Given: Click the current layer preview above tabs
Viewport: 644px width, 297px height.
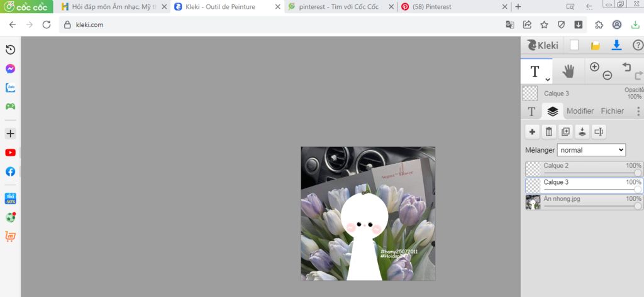Looking at the screenshot, I should coord(530,94).
